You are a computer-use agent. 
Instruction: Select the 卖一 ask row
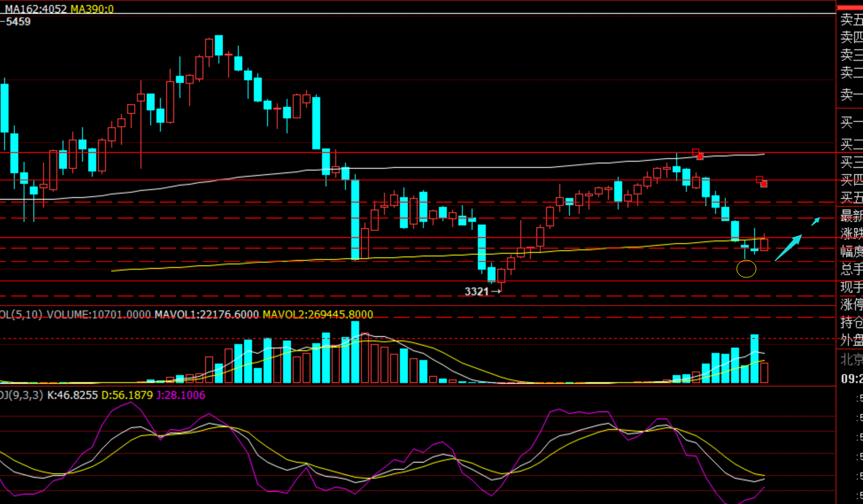(851, 94)
